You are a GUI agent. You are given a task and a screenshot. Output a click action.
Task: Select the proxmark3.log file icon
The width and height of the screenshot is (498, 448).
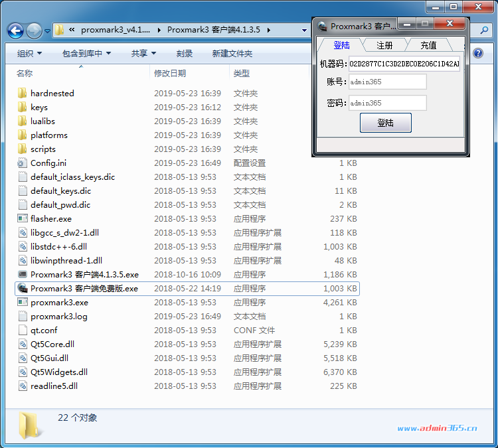(x=23, y=316)
